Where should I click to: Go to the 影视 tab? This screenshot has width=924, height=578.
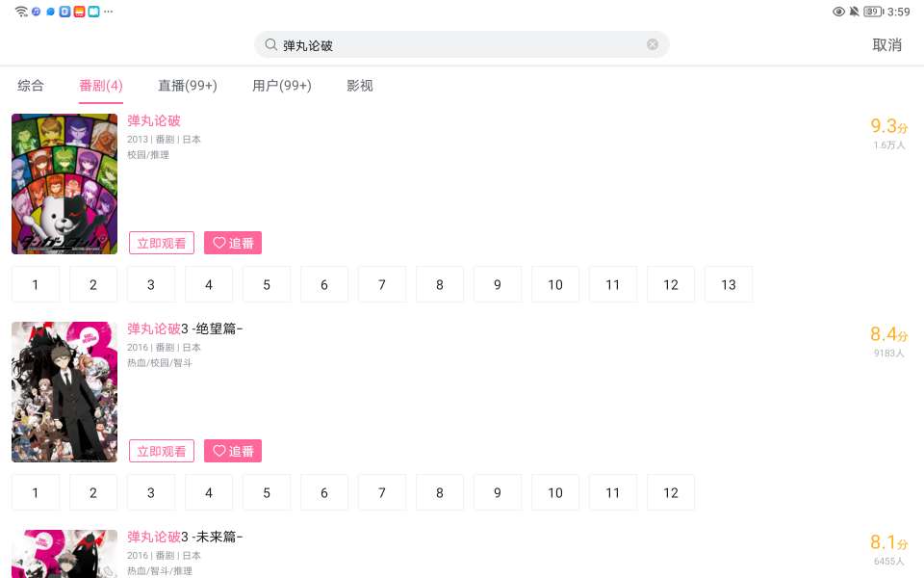click(360, 86)
